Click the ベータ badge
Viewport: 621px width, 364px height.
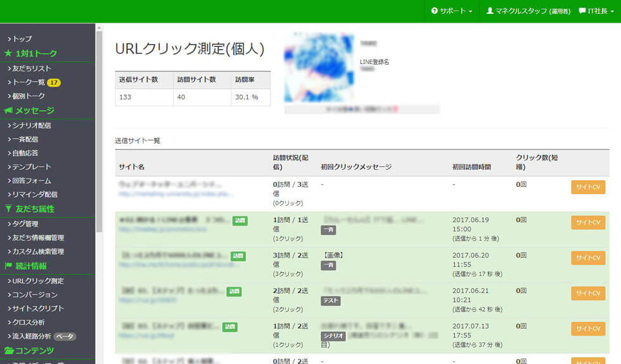coord(65,337)
